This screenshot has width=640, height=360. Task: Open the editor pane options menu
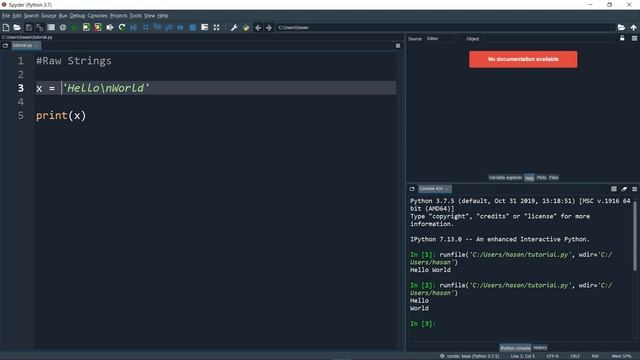click(398, 46)
